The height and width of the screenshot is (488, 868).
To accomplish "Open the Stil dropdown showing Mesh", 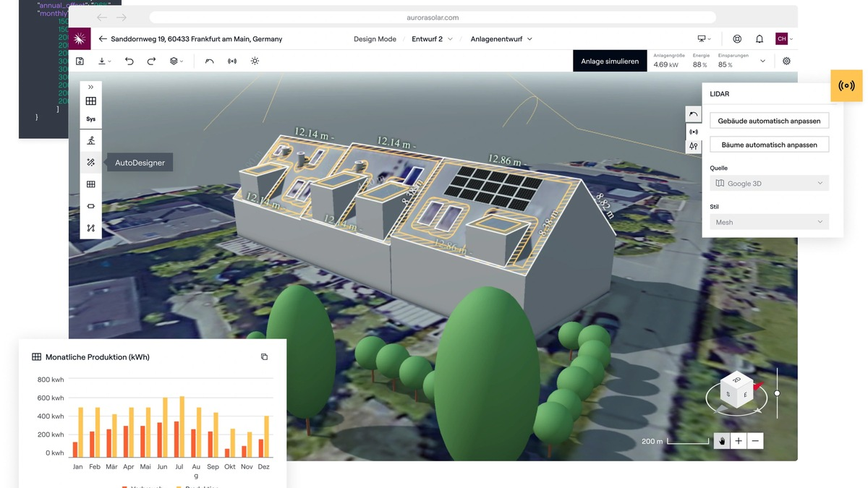I will click(x=769, y=221).
